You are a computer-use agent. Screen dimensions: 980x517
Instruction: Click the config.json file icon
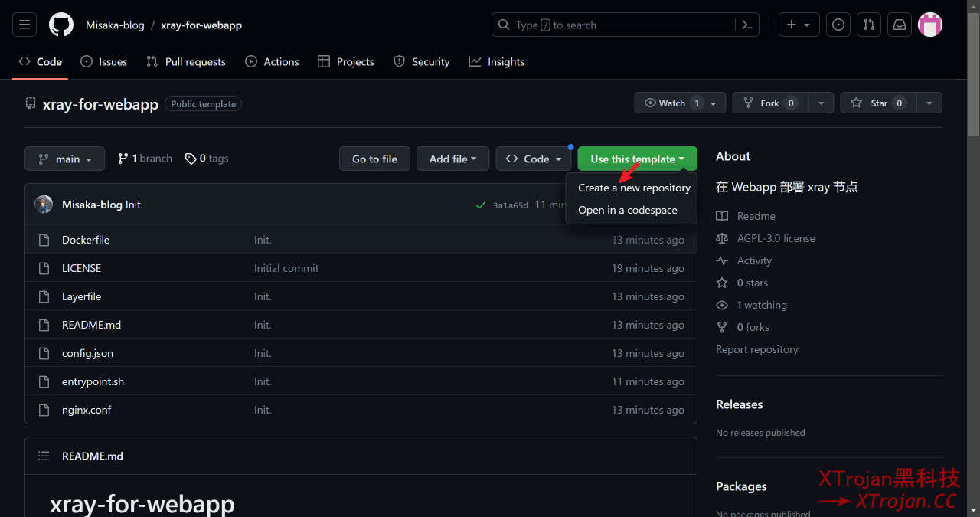(x=44, y=353)
